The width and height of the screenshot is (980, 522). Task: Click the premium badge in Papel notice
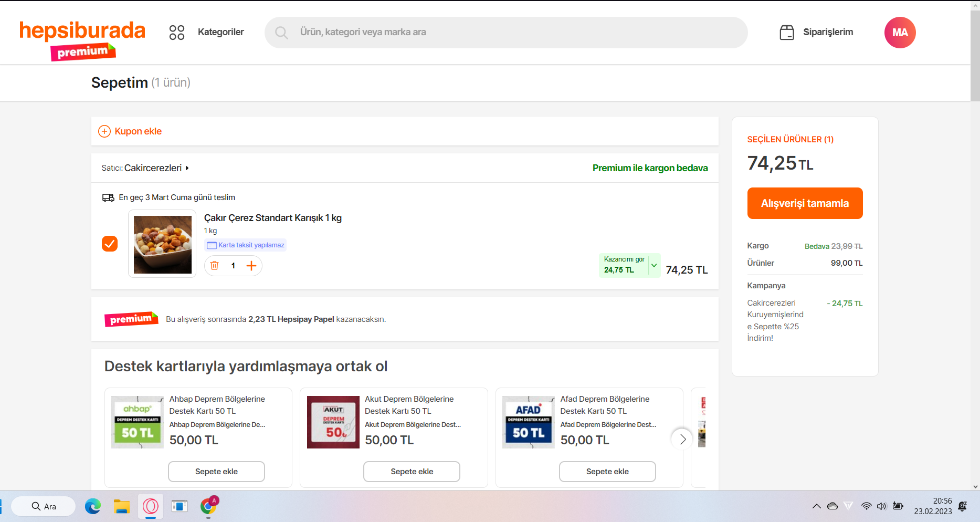(131, 319)
